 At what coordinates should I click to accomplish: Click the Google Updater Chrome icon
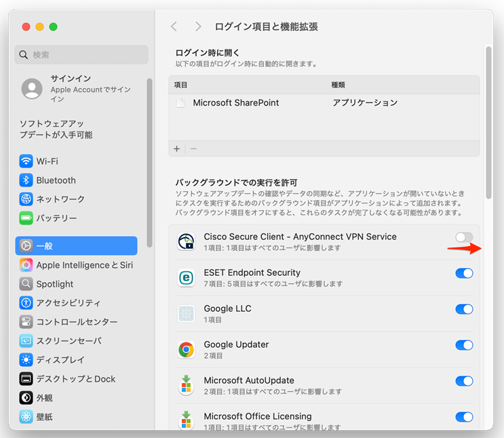tap(186, 350)
